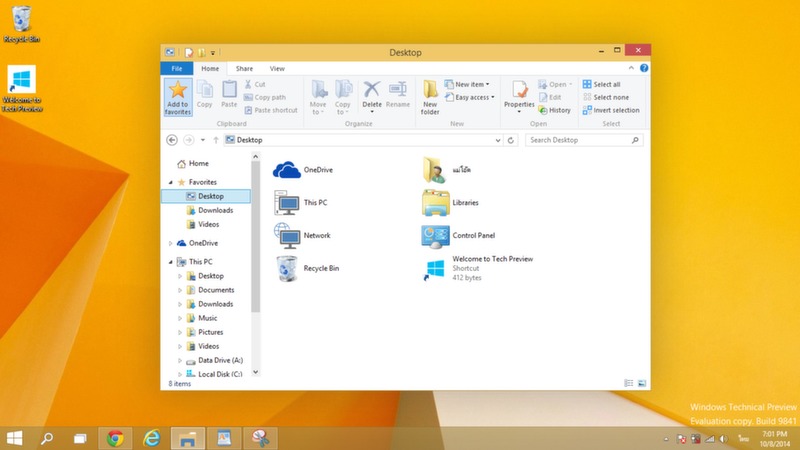Open the Easy access dropdown

[469, 97]
